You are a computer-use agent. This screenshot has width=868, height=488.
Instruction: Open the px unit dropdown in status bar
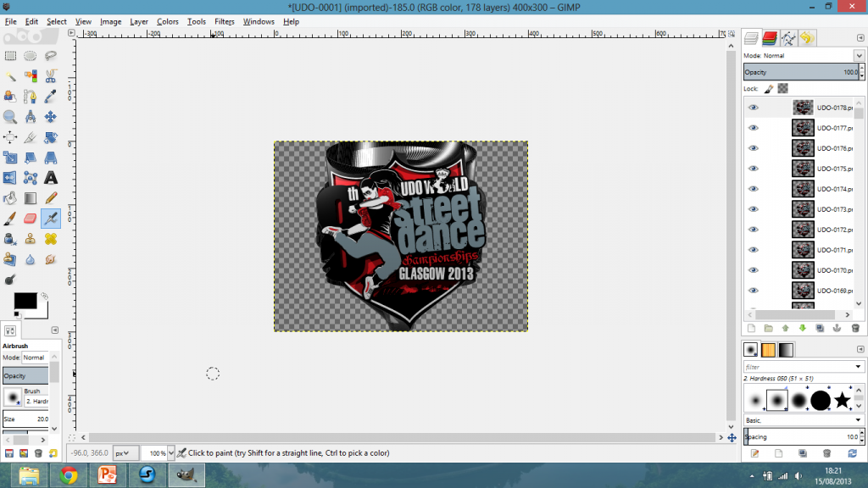point(125,453)
